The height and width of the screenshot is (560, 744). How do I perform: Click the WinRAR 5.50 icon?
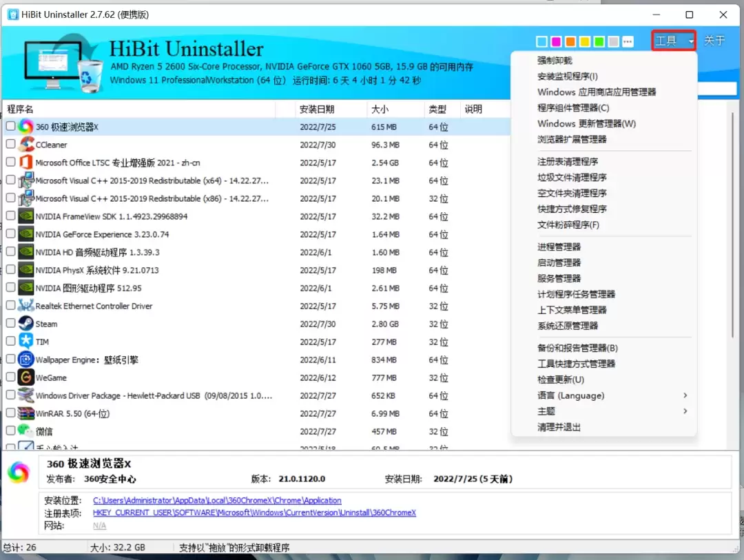26,413
